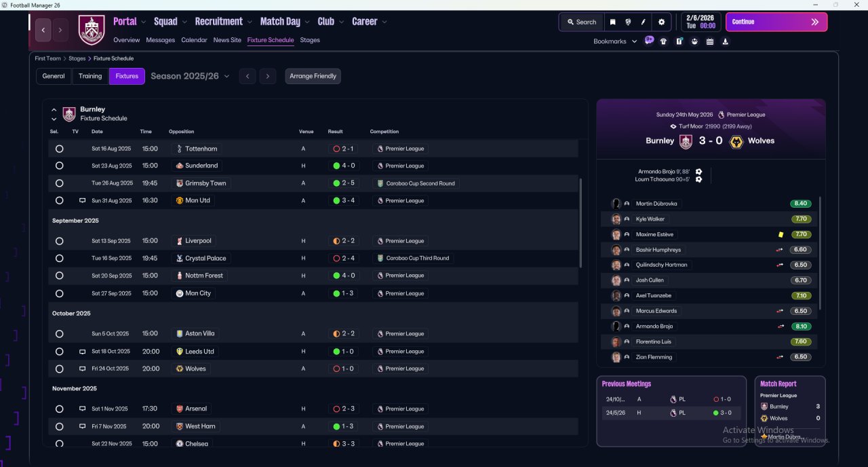
Task: Go to next season with right chevron
Action: (x=268, y=76)
